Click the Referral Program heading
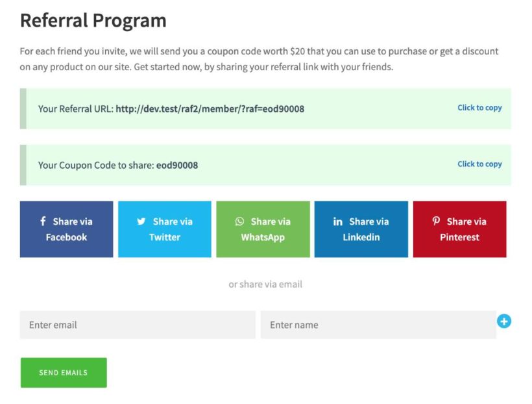This screenshot has height=404, width=532. tap(93, 20)
